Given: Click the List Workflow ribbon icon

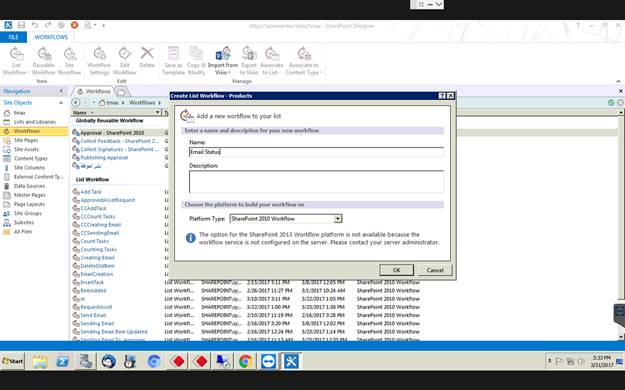Looking at the screenshot, I should (x=16, y=61).
